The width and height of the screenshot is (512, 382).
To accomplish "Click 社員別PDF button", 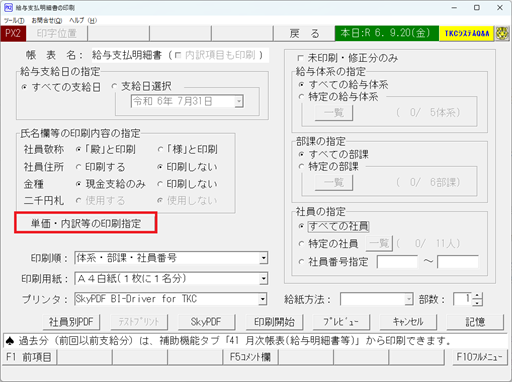I will 71,322.
